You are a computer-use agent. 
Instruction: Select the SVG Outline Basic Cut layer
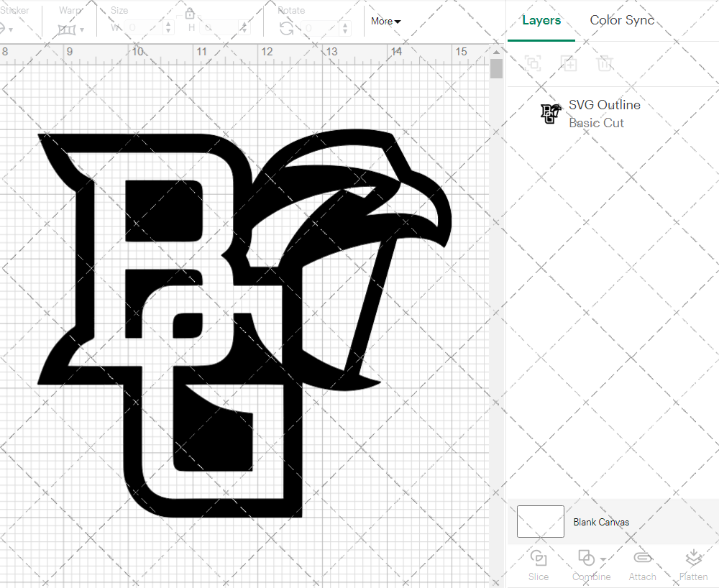tap(604, 114)
